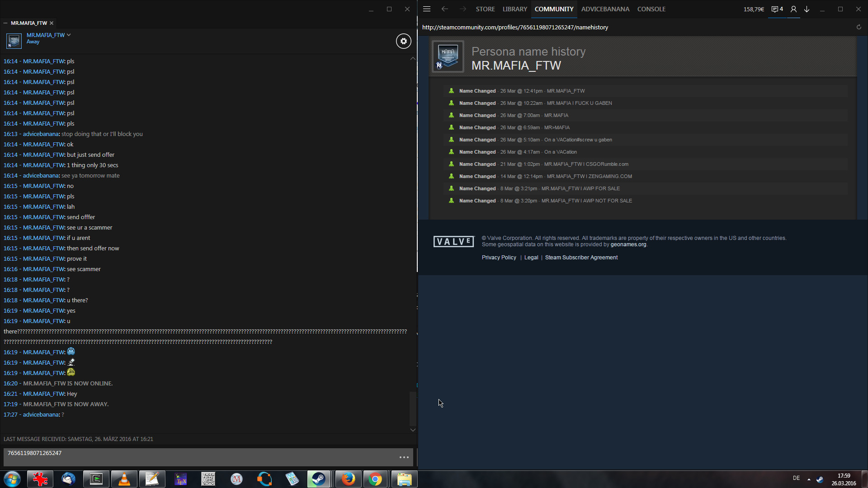
Task: Follow the geonames.org link
Action: point(628,244)
